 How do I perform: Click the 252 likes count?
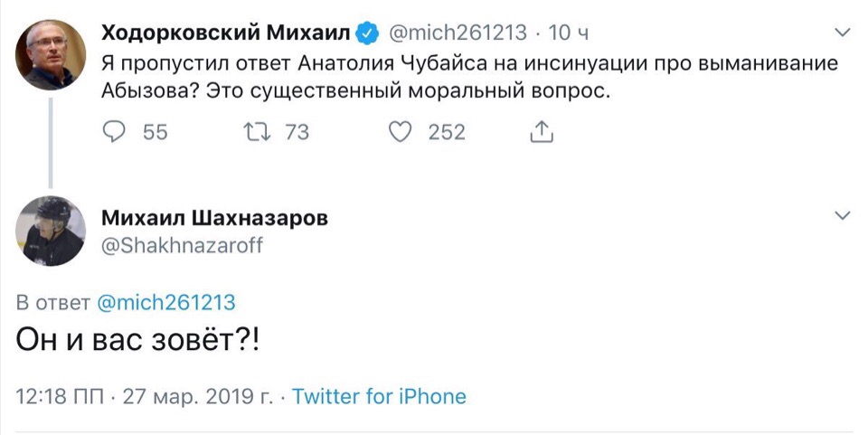447,132
